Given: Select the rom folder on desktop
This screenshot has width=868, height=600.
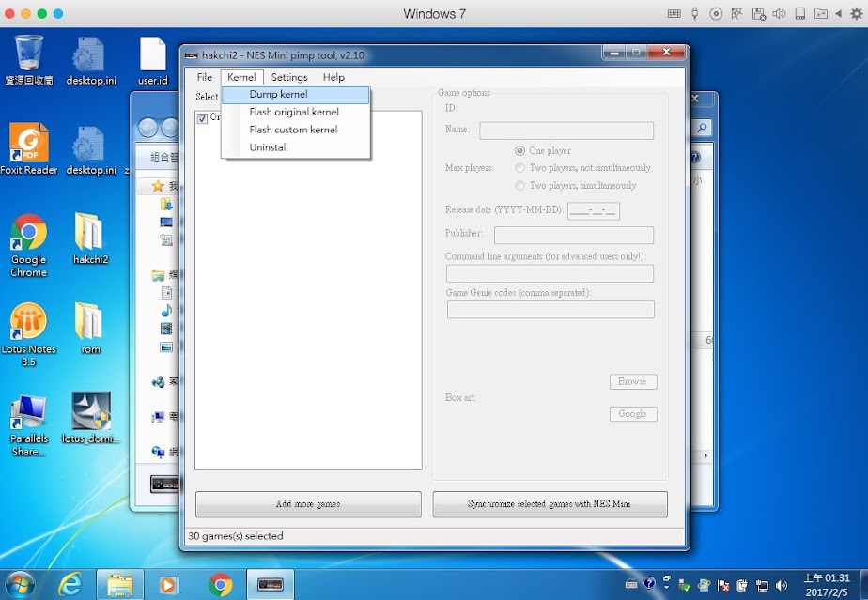Looking at the screenshot, I should click(x=91, y=329).
